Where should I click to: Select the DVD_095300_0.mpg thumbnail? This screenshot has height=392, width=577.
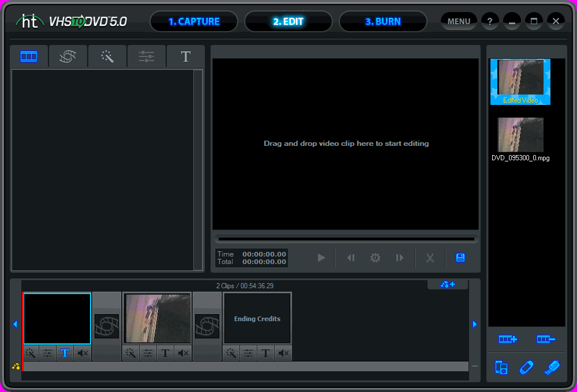pyautogui.click(x=520, y=140)
